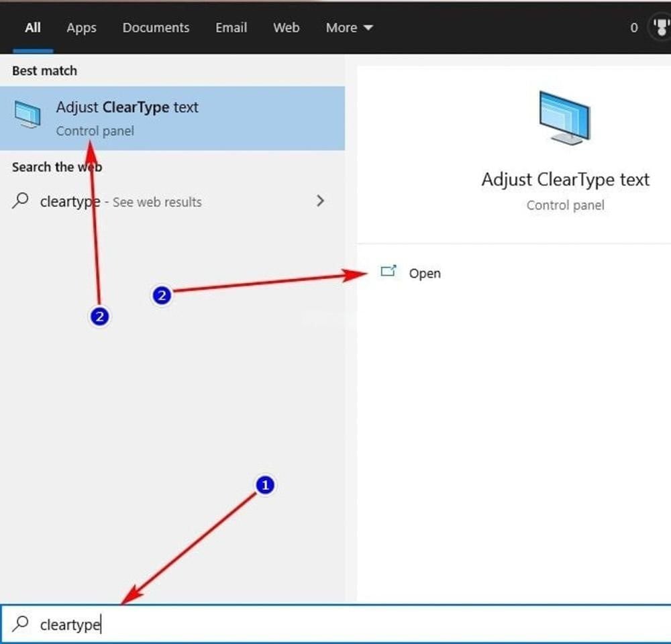Click the large monitor icon in preview pane

(x=564, y=117)
